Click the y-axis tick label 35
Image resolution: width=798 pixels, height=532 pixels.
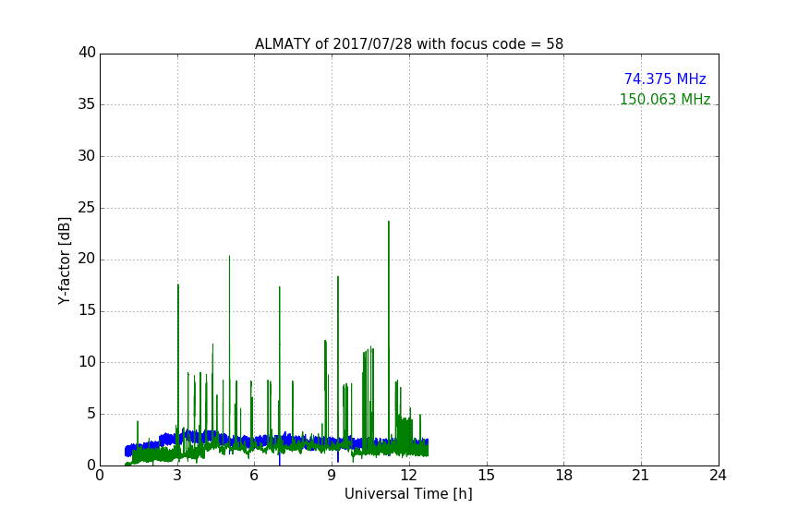[x=87, y=104]
